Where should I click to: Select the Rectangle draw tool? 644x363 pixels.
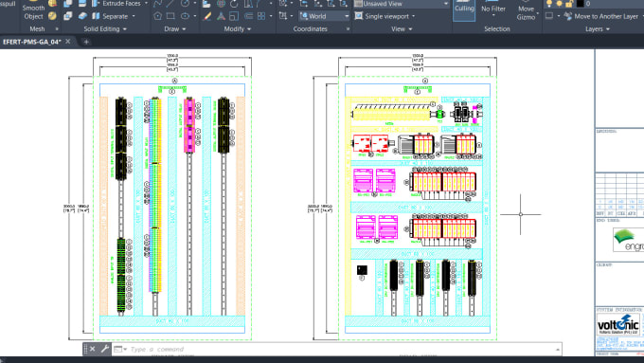(x=170, y=16)
